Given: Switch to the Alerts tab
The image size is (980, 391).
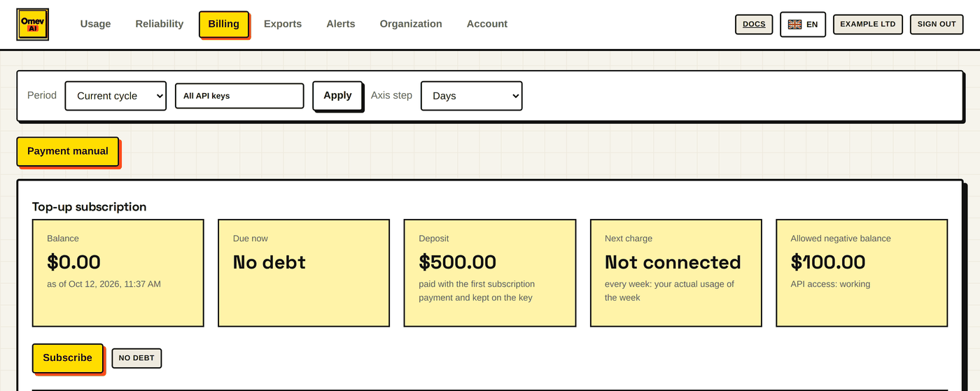Looking at the screenshot, I should 341,24.
